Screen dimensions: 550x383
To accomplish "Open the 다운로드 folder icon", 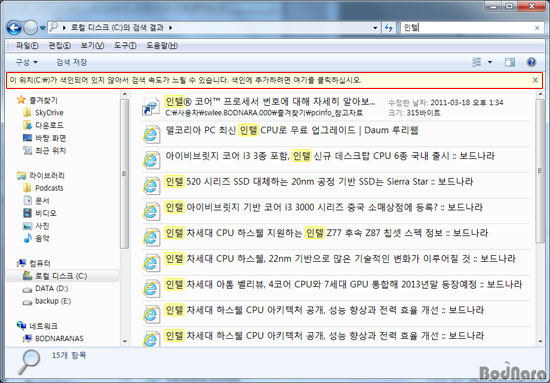I will point(27,125).
